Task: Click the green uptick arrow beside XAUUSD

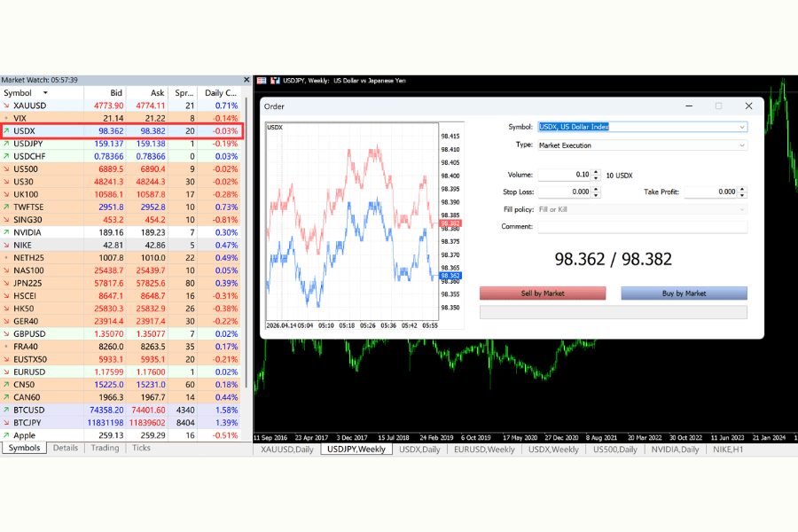Action: pyautogui.click(x=6, y=105)
